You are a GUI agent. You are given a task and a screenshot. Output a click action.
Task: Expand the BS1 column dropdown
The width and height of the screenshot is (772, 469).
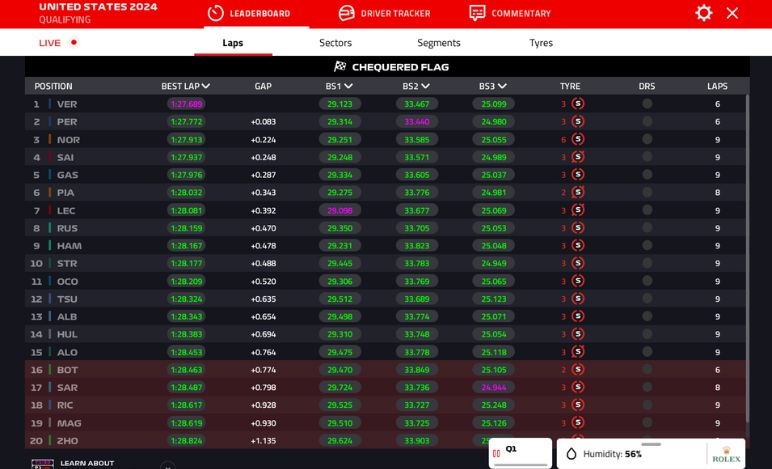point(346,87)
